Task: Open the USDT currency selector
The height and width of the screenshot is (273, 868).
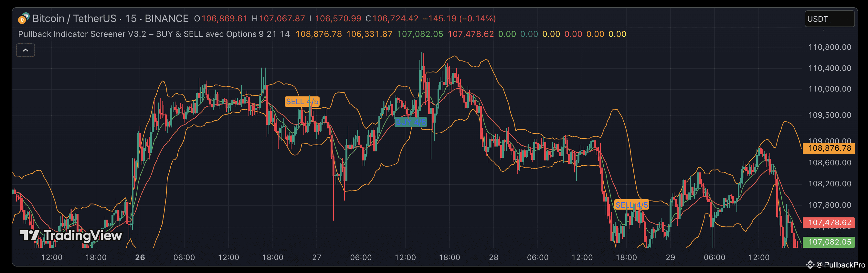Action: click(829, 19)
